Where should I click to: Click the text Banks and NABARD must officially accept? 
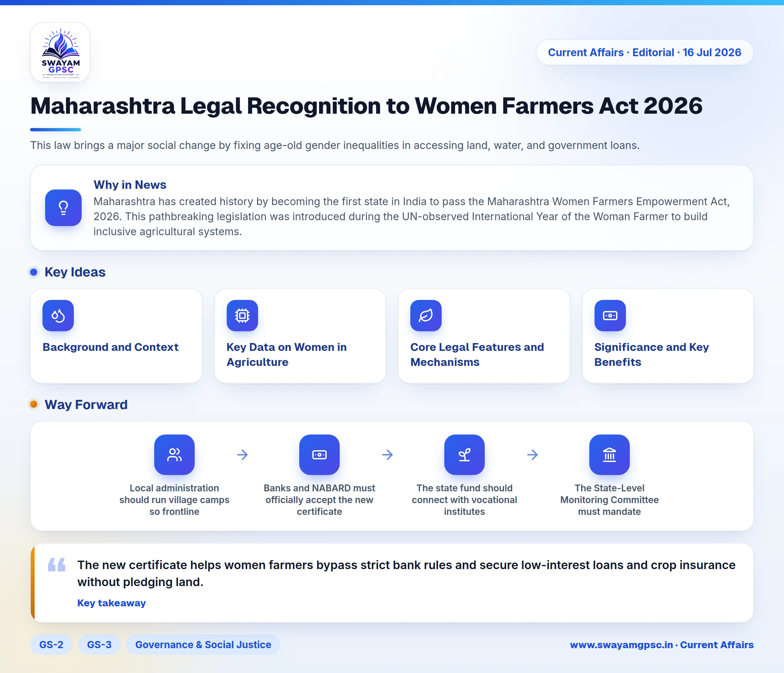(x=319, y=500)
